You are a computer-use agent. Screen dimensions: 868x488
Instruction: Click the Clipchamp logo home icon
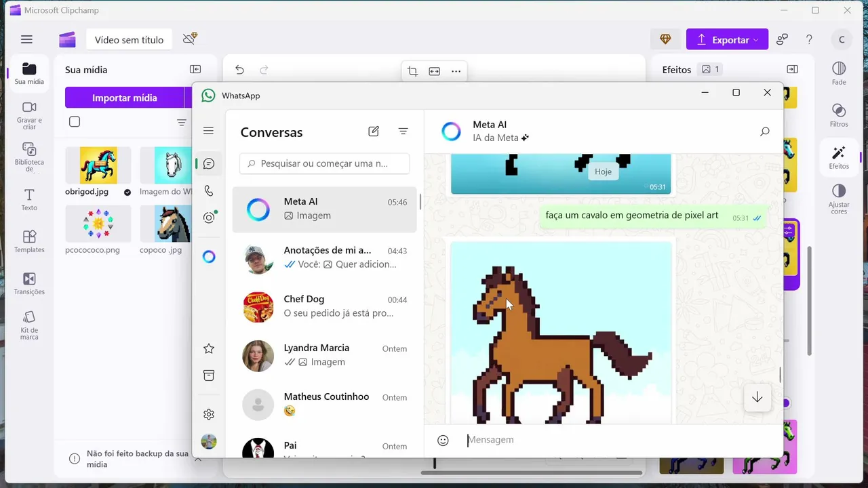tap(67, 39)
